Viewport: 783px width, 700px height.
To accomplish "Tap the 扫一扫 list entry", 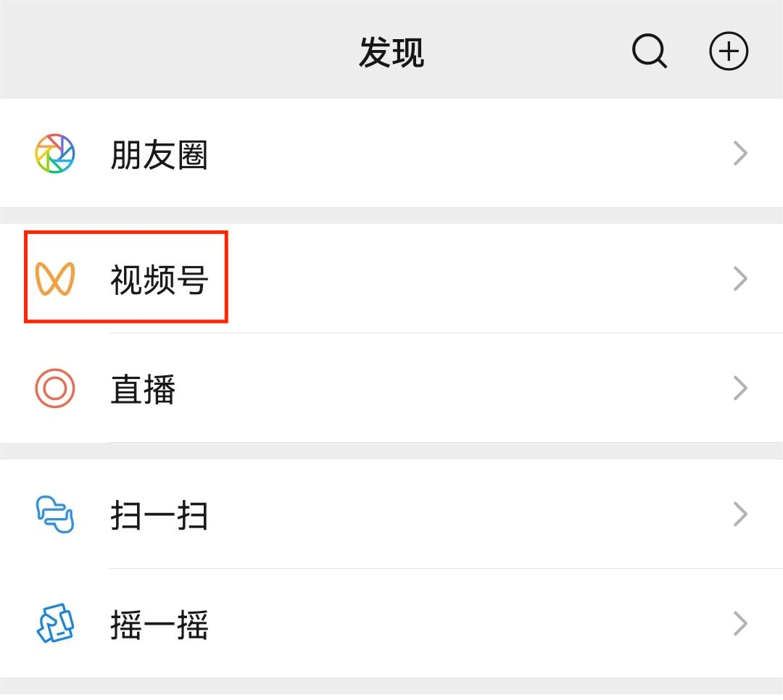I will [161, 514].
